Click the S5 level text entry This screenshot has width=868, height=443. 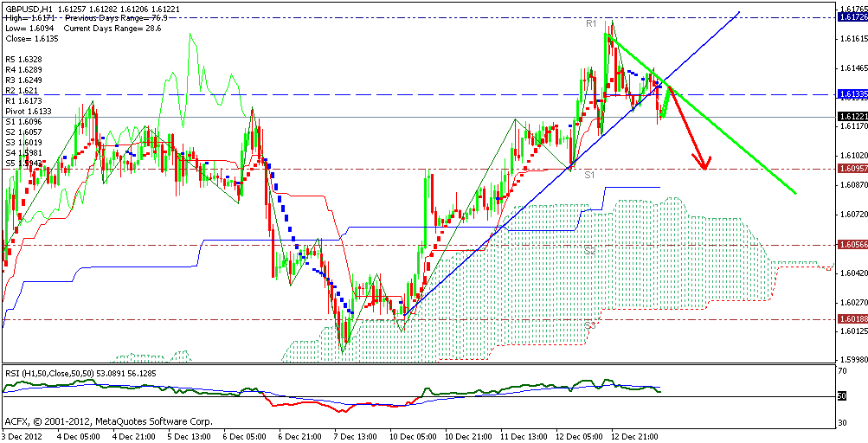tap(23, 163)
